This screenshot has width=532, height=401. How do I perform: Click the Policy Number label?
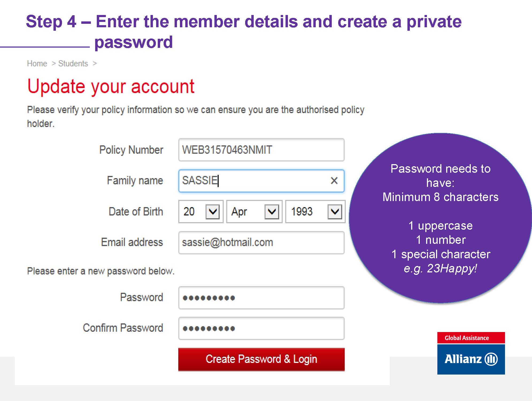click(x=131, y=150)
